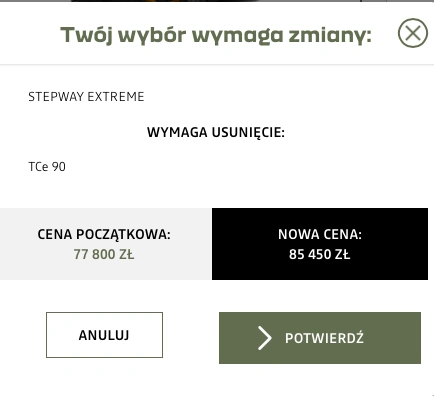The image size is (434, 396).
Task: Select the STEPWAY EXTREME label
Action: (x=86, y=97)
